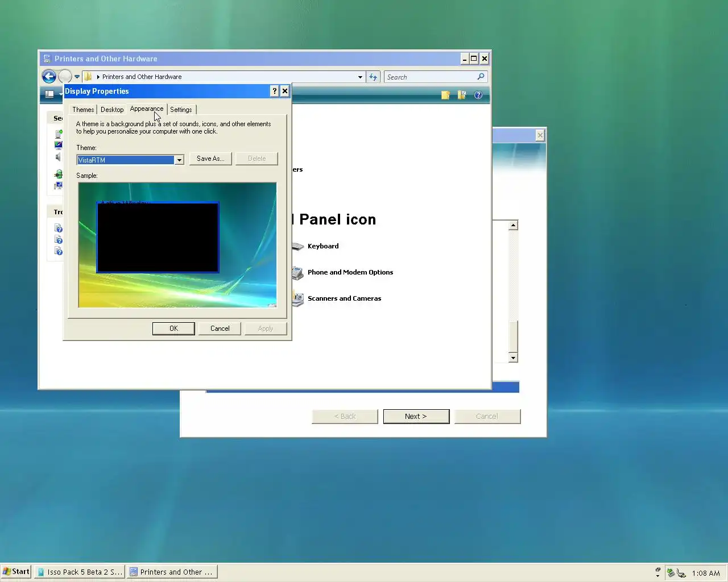Screen dimensions: 728x582
Task: Click Apply in Display Properties
Action: pos(266,329)
